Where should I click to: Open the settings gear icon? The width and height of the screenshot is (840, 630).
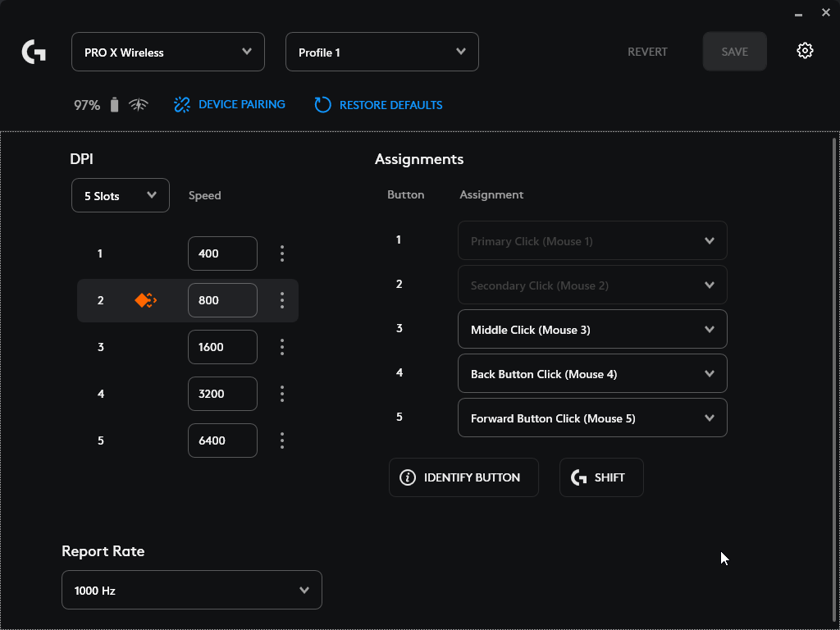click(x=805, y=51)
